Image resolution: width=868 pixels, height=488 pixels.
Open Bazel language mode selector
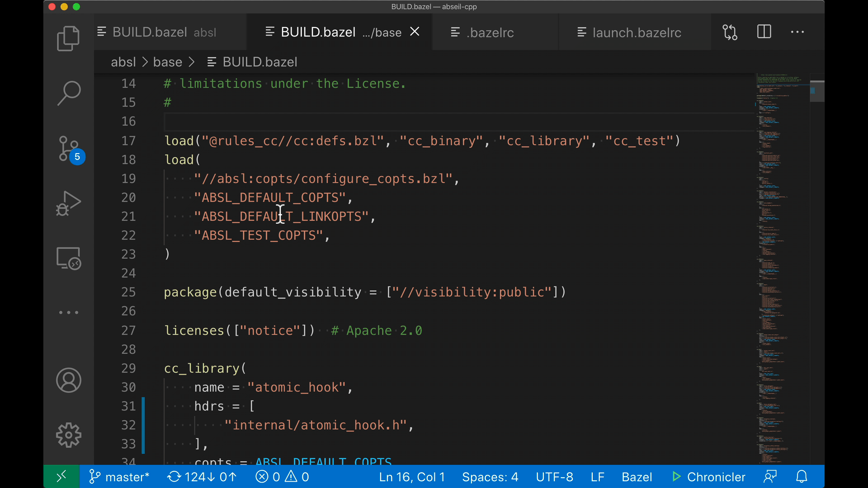click(x=637, y=477)
